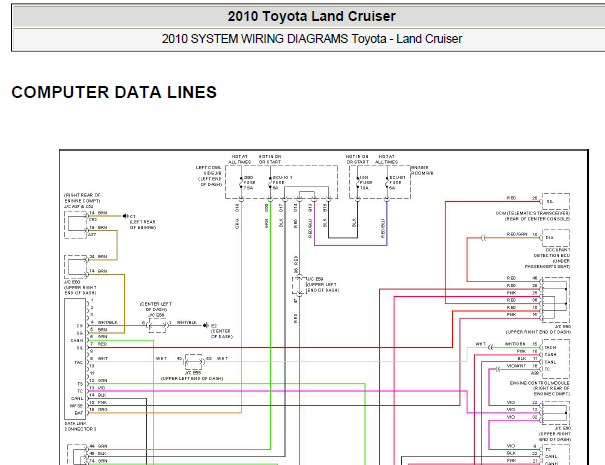Select the "HOT AT ALL TIMES" text above OBD fuse

[x=240, y=159]
